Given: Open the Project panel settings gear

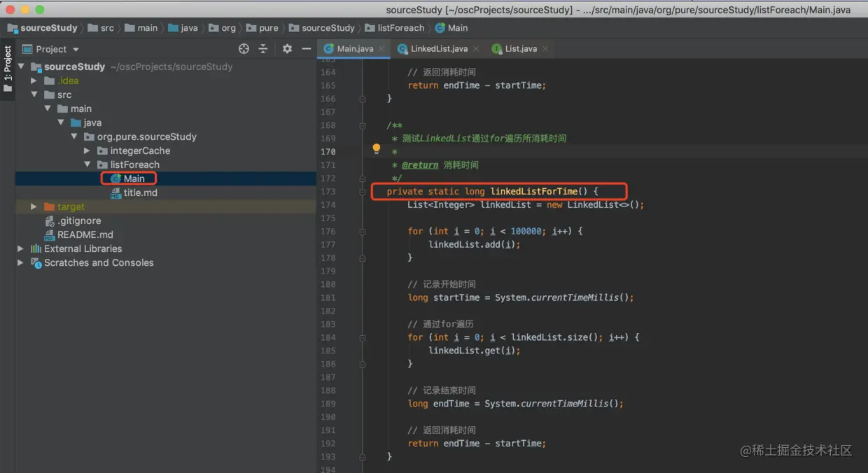Looking at the screenshot, I should 287,49.
